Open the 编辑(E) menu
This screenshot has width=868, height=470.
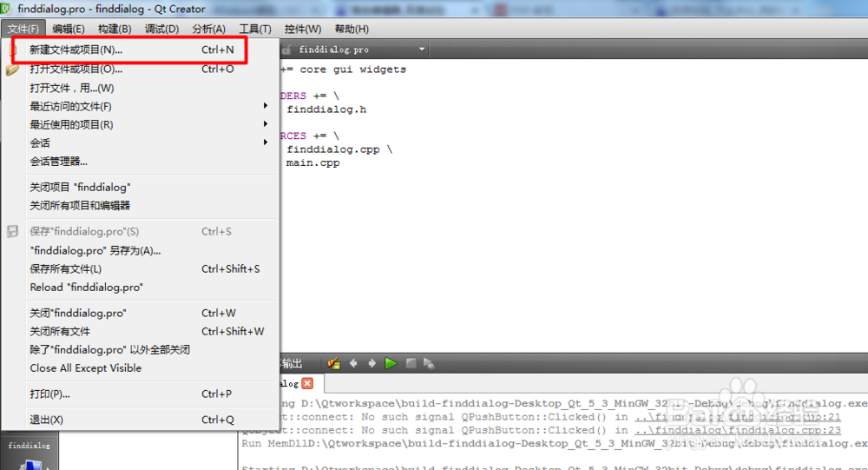point(68,29)
